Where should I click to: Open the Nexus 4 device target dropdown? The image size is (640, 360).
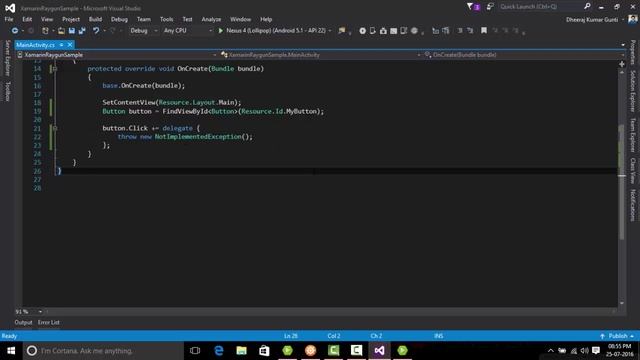pyautogui.click(x=330, y=31)
